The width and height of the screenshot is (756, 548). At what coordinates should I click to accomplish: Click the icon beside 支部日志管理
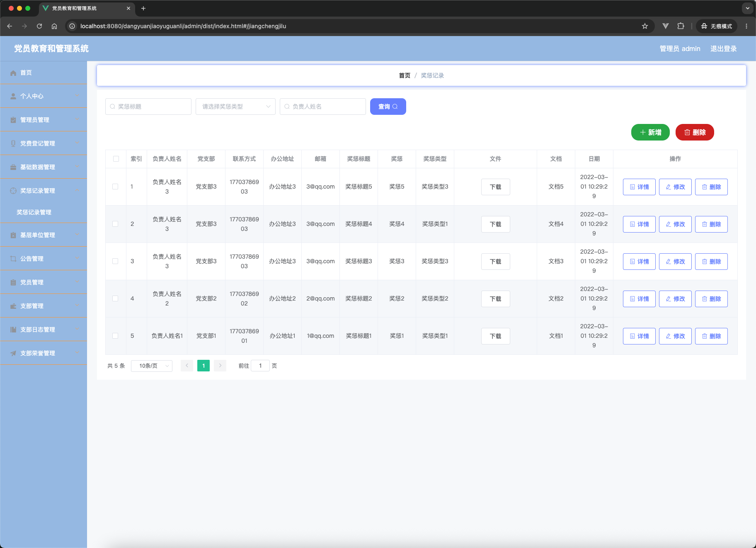click(13, 330)
